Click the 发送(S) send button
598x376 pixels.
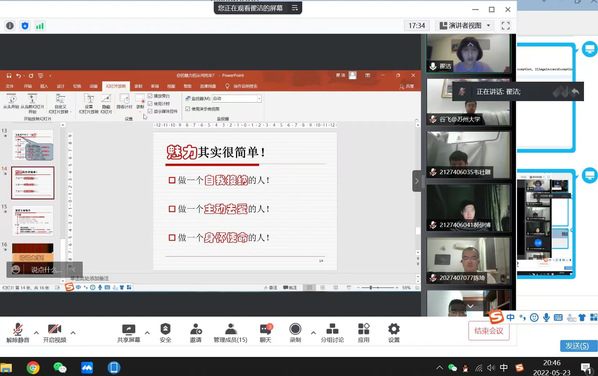click(577, 346)
